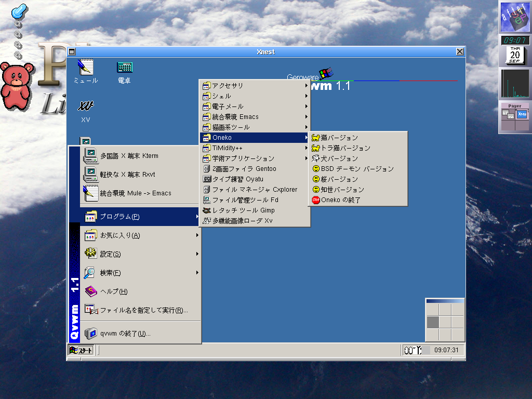Start 犬バージョン of Oneko
This screenshot has width=532, height=399.
click(358, 158)
